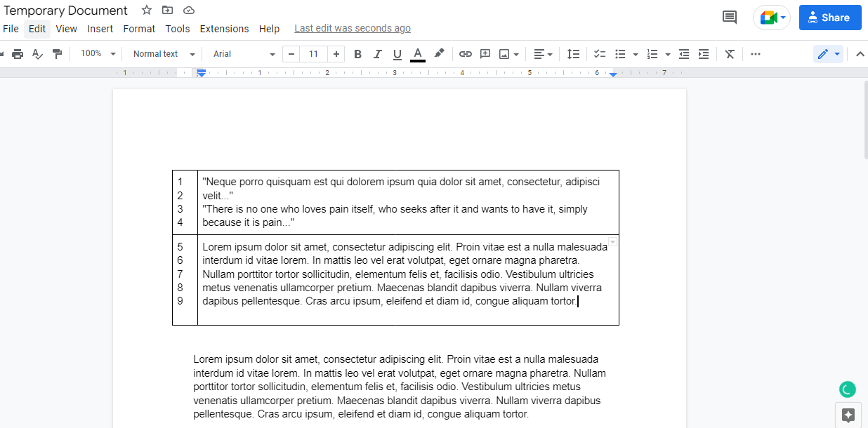
Task: Apply a checklist from the toolbar
Action: [599, 53]
